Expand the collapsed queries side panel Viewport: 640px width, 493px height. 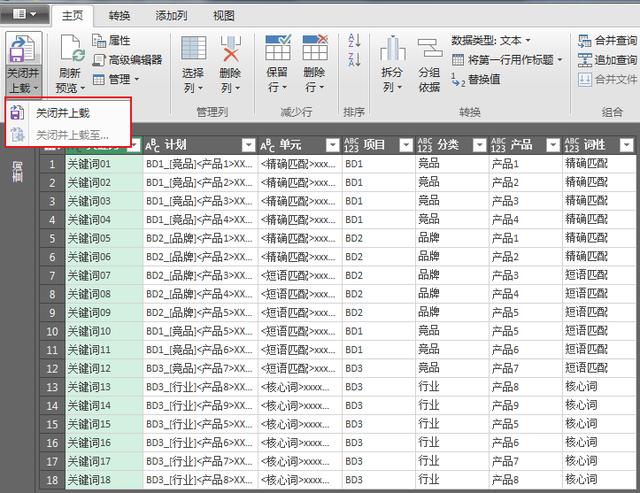[17, 171]
